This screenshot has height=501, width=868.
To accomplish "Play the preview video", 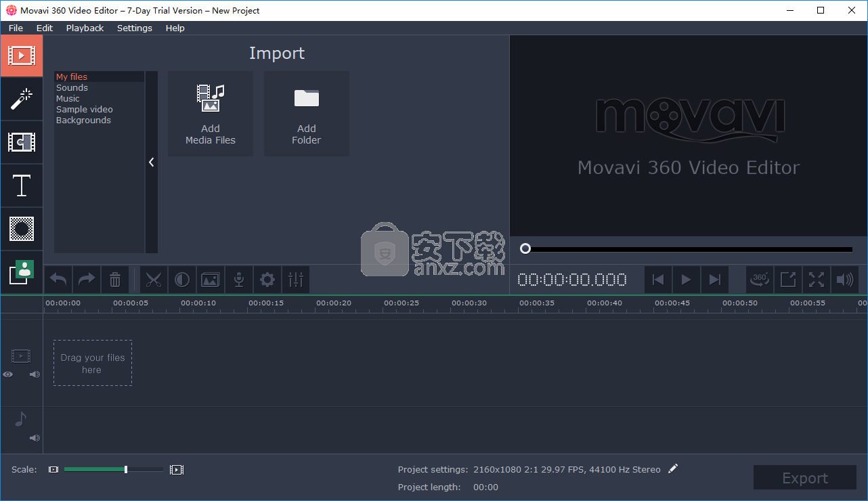I will [x=686, y=280].
